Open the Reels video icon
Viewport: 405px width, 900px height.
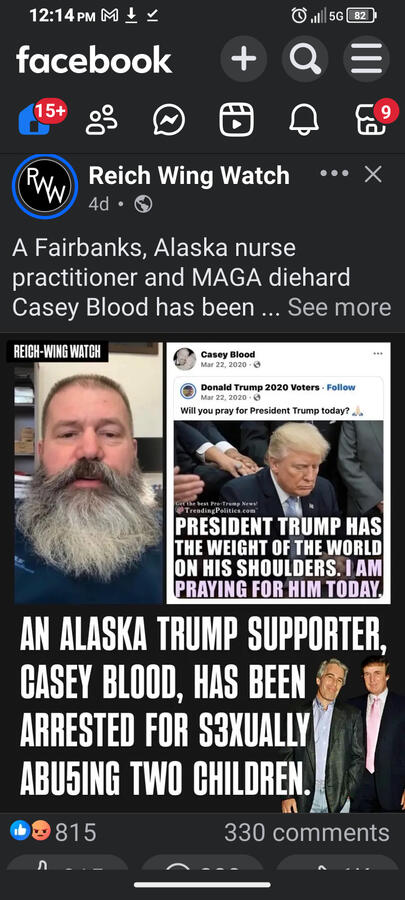pyautogui.click(x=236, y=120)
